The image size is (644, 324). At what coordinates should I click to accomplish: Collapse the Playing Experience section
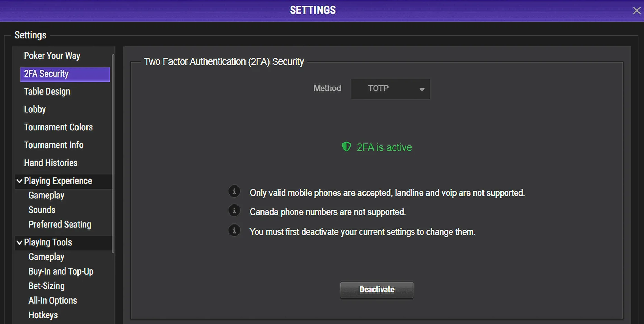pyautogui.click(x=20, y=181)
